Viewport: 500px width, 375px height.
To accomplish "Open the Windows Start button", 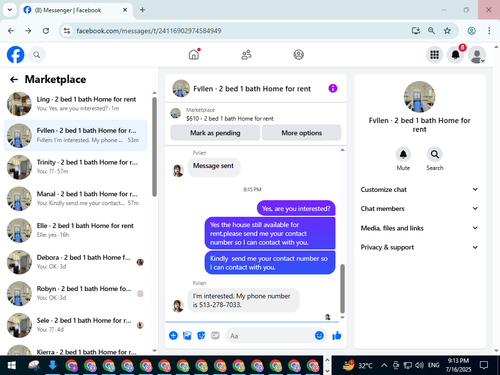I will point(12,366).
